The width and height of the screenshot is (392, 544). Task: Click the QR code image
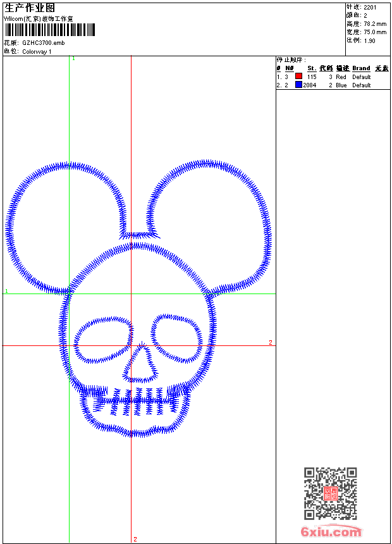click(330, 493)
